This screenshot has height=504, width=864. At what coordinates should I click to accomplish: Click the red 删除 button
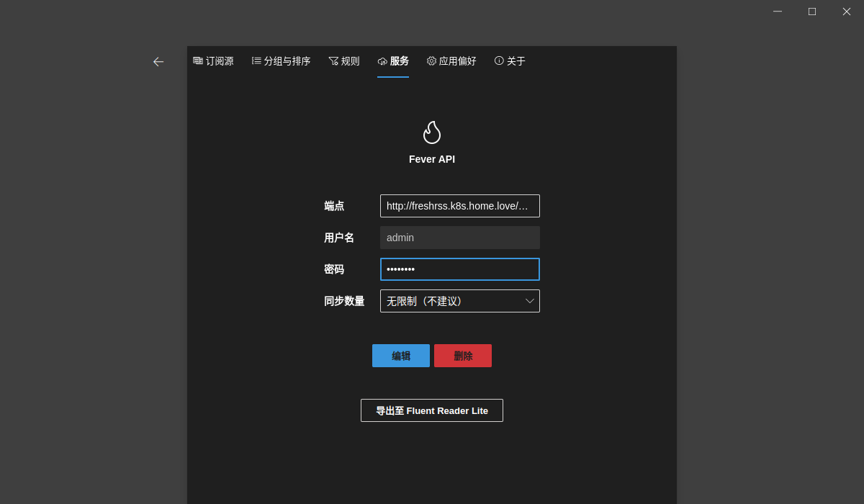[463, 356]
